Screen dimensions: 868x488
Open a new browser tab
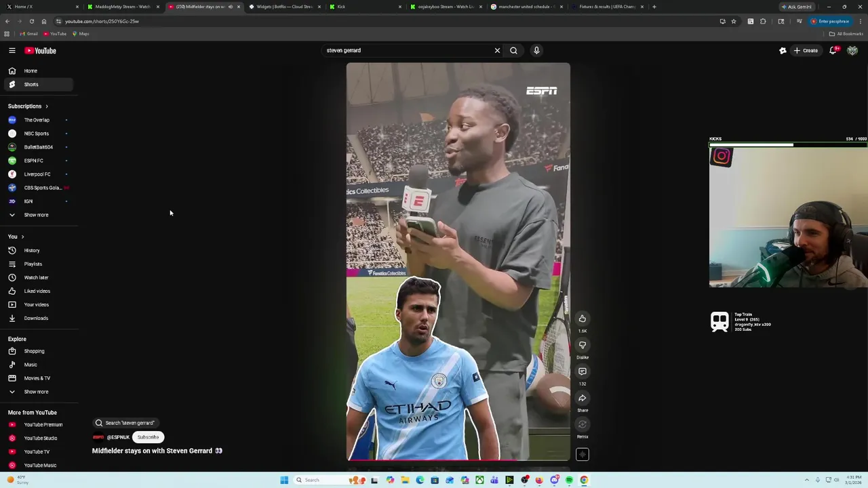654,7
